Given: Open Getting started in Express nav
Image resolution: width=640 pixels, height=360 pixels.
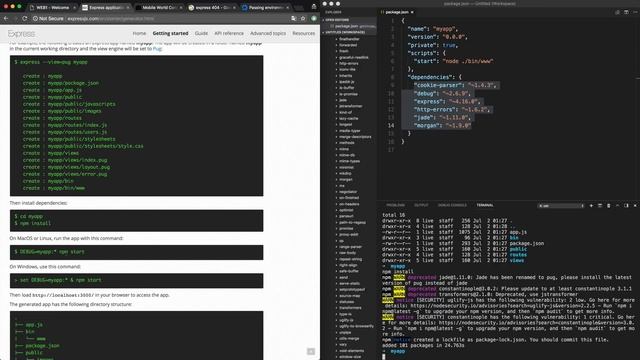Looking at the screenshot, I should pyautogui.click(x=170, y=33).
